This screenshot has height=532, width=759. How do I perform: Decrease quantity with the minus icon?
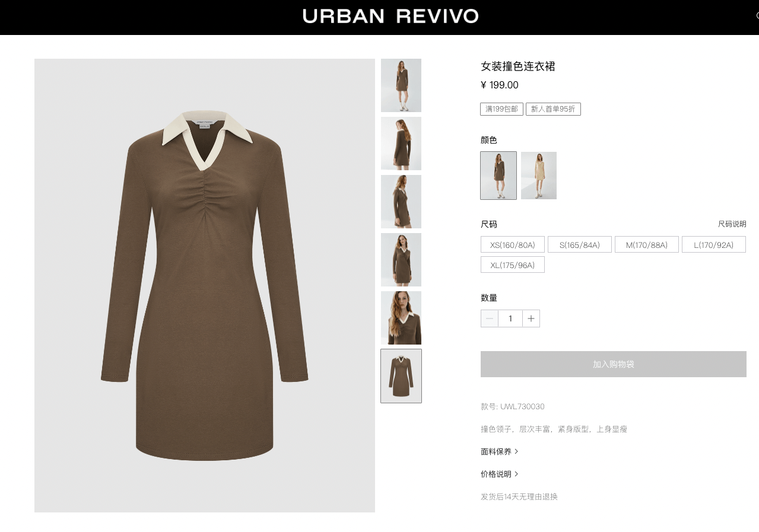click(490, 318)
